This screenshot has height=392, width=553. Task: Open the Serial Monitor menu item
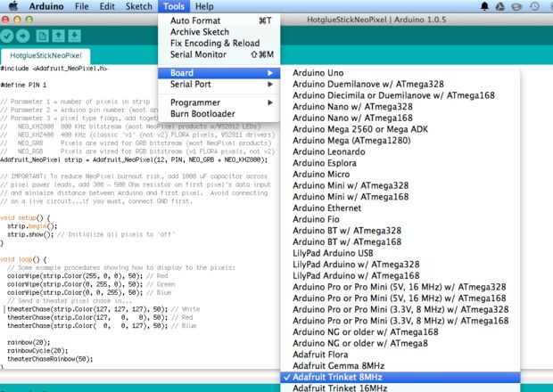point(219,54)
